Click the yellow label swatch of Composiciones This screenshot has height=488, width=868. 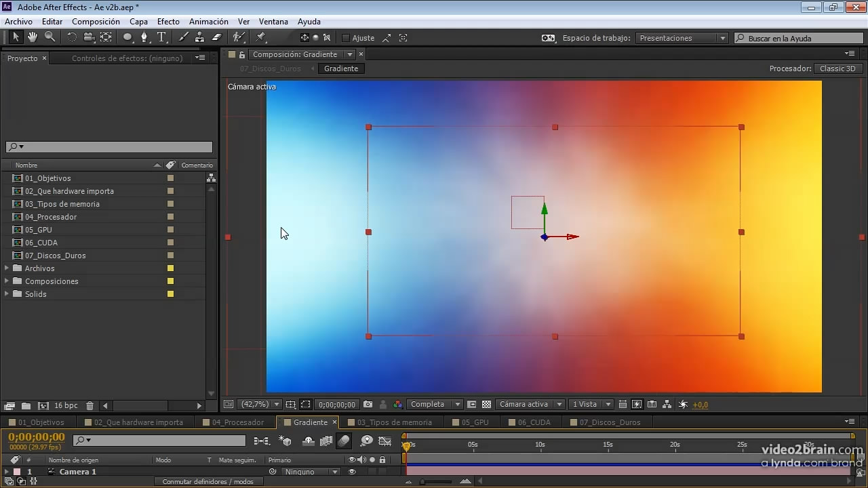pos(170,281)
